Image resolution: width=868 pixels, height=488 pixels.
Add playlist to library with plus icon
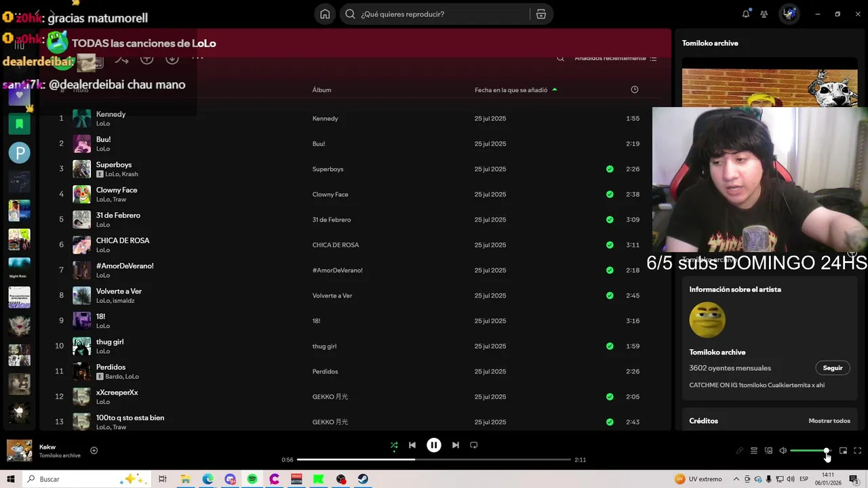click(x=146, y=58)
